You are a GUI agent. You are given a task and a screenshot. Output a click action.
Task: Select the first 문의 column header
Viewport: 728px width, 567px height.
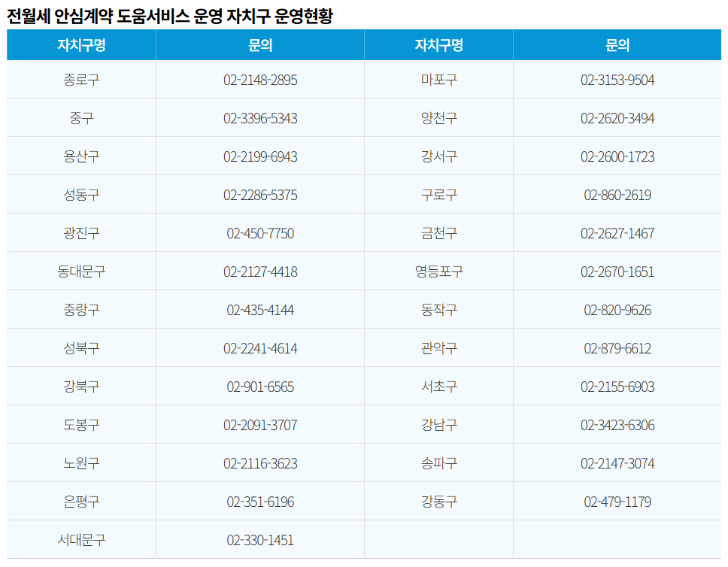[x=259, y=45]
